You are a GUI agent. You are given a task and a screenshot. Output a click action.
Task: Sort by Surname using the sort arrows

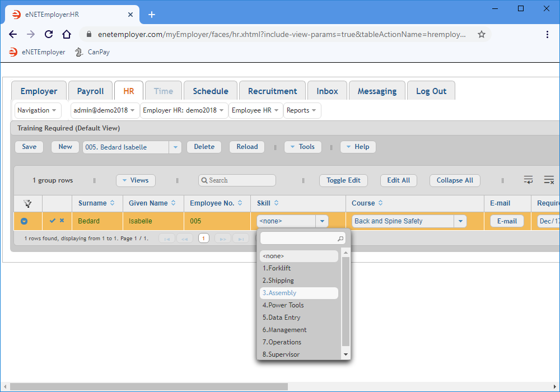[x=112, y=203]
